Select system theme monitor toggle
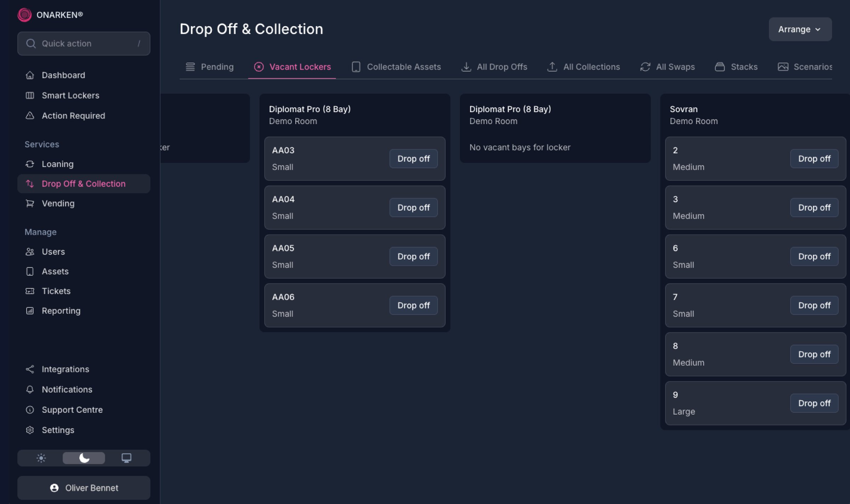Image resolution: width=850 pixels, height=504 pixels. click(126, 458)
